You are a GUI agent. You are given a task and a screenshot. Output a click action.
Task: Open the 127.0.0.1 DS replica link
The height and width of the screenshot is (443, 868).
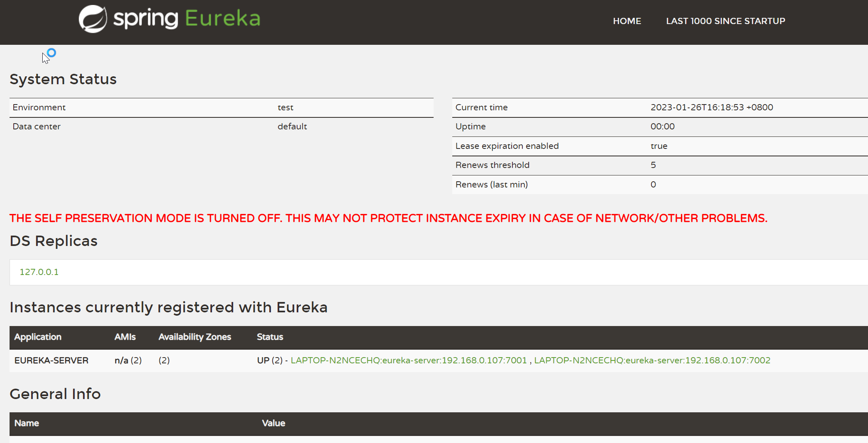(39, 272)
